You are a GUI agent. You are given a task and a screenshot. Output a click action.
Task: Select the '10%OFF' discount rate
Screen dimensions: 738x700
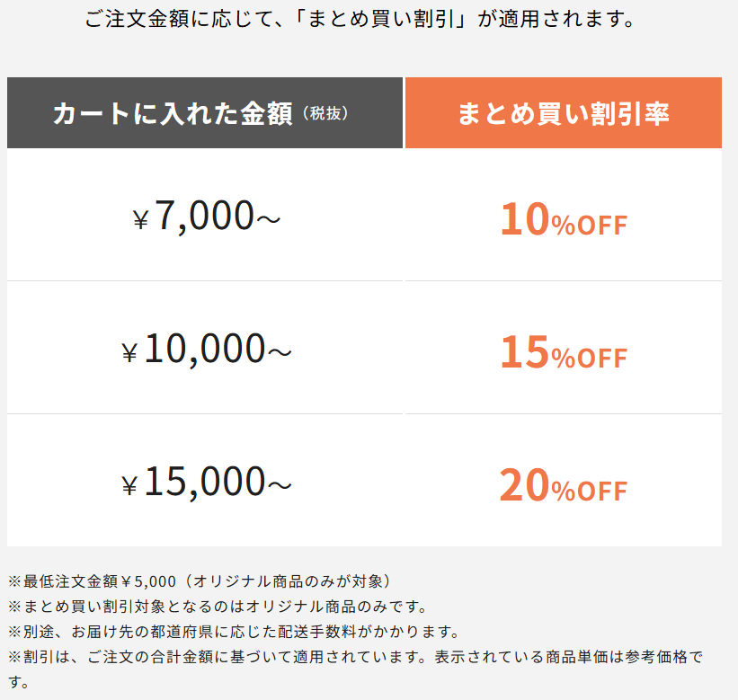tap(563, 219)
